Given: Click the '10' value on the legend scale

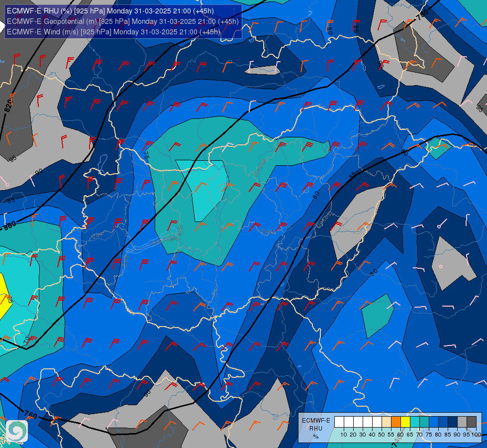Looking at the screenshot, I should click(x=344, y=435).
